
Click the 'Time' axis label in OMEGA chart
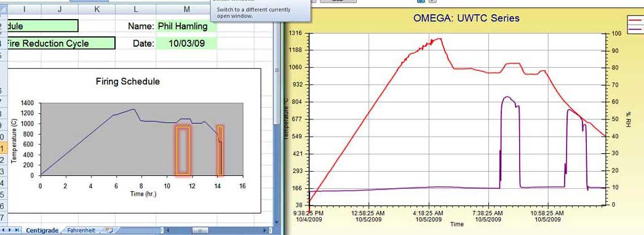457,224
